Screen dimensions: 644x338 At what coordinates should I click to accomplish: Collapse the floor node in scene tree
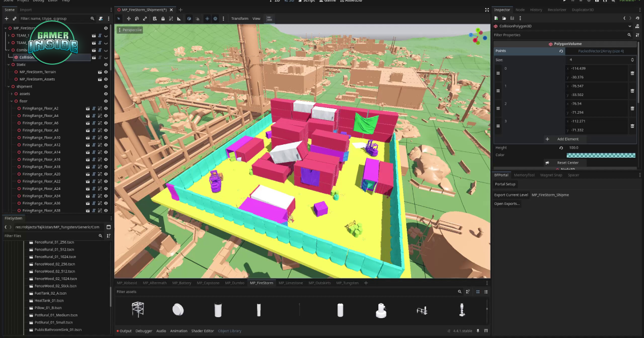coord(12,101)
